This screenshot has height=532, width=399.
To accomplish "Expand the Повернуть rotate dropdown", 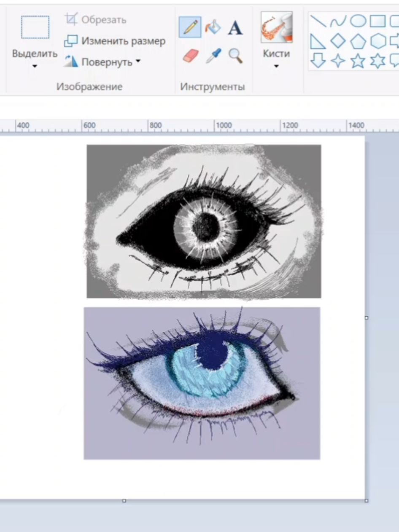I will pyautogui.click(x=137, y=62).
